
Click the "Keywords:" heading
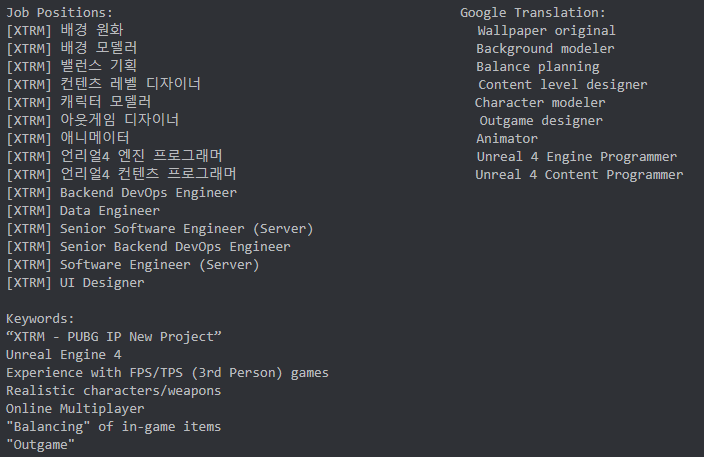pos(40,318)
